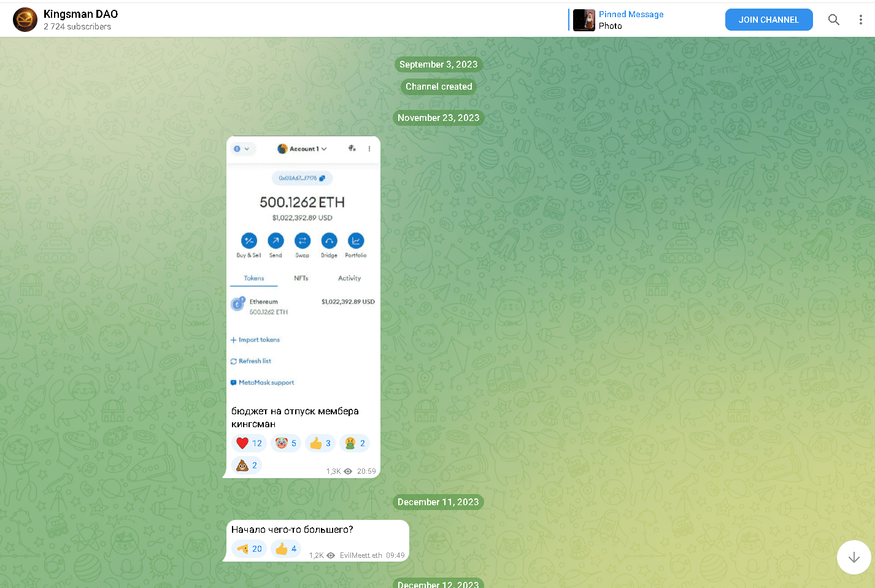Open the MetaMask wallet screenshot photo
This screenshot has width=875, height=588.
pos(303,268)
